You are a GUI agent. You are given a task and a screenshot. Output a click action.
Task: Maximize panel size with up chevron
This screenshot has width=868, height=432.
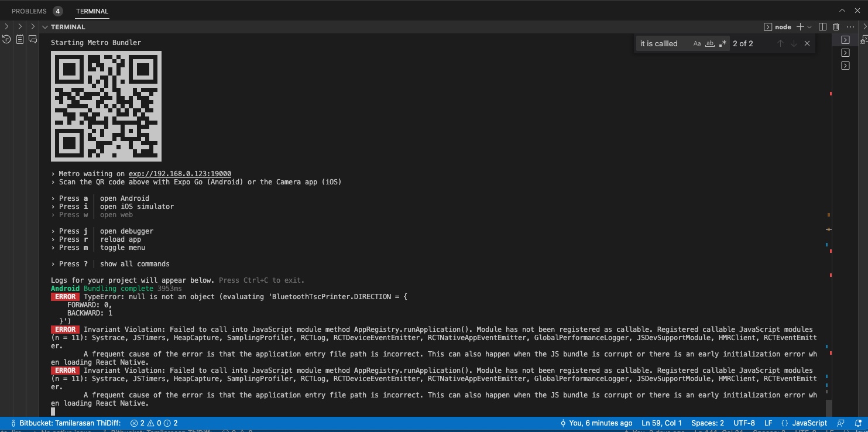(x=842, y=11)
